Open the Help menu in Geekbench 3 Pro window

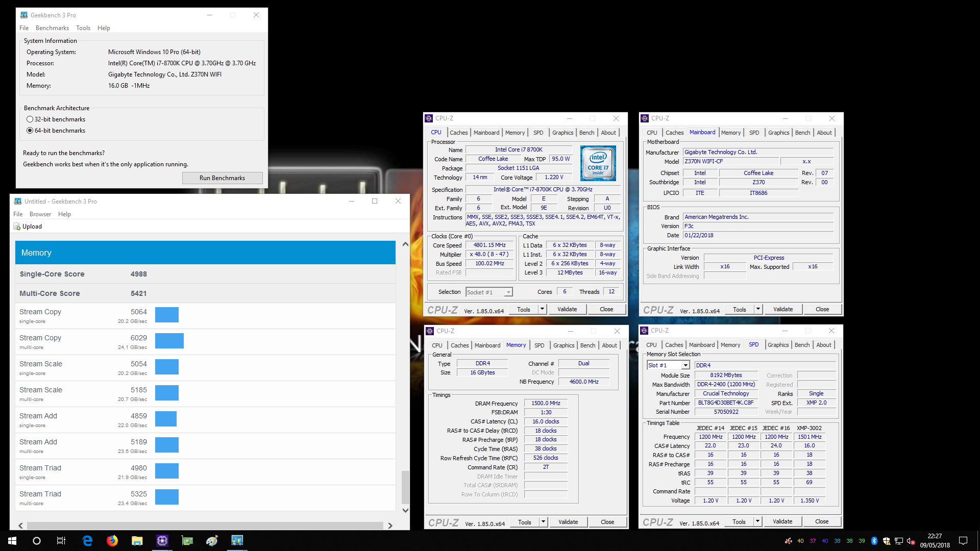point(104,28)
